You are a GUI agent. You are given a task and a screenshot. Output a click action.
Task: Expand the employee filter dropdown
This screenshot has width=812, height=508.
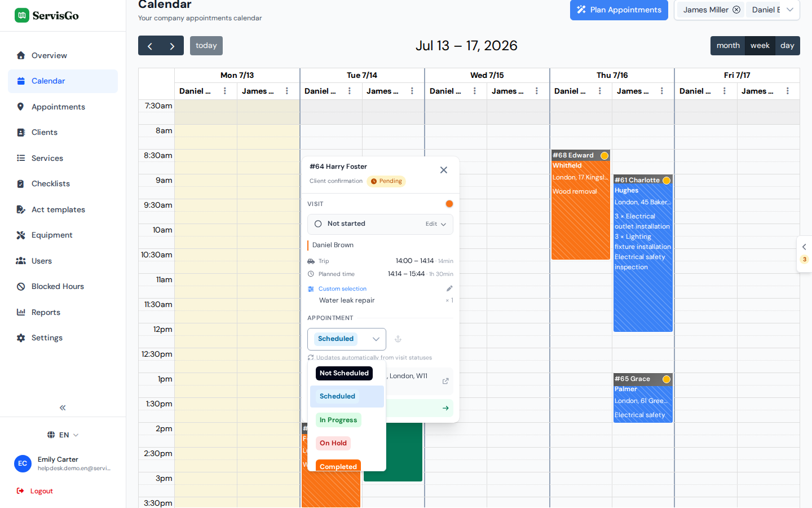pos(790,10)
